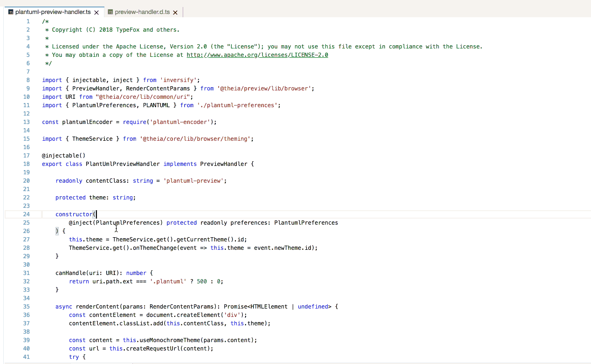
Task: Click the RenderContentParams import on line 9
Action: 158,89
